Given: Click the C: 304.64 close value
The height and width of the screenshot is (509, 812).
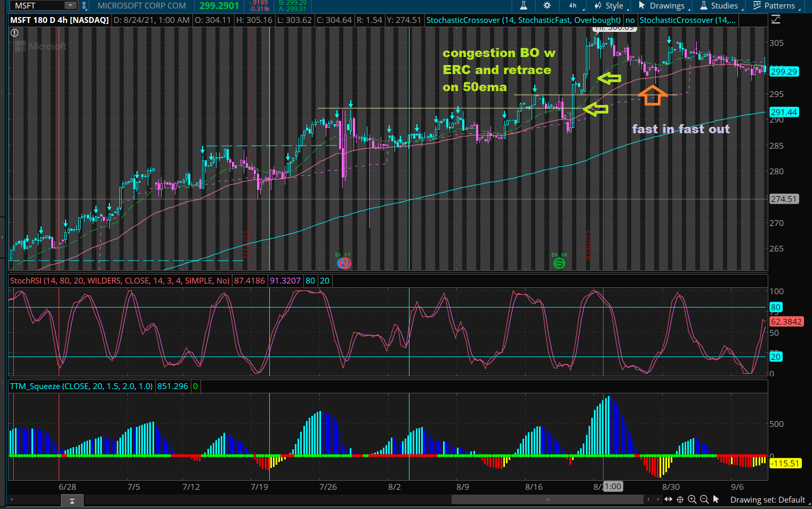Looking at the screenshot, I should click(334, 20).
